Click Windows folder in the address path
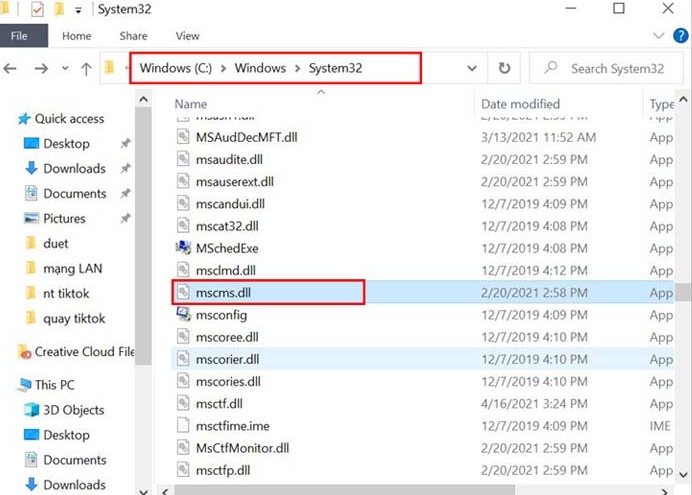692x495 pixels. click(260, 68)
